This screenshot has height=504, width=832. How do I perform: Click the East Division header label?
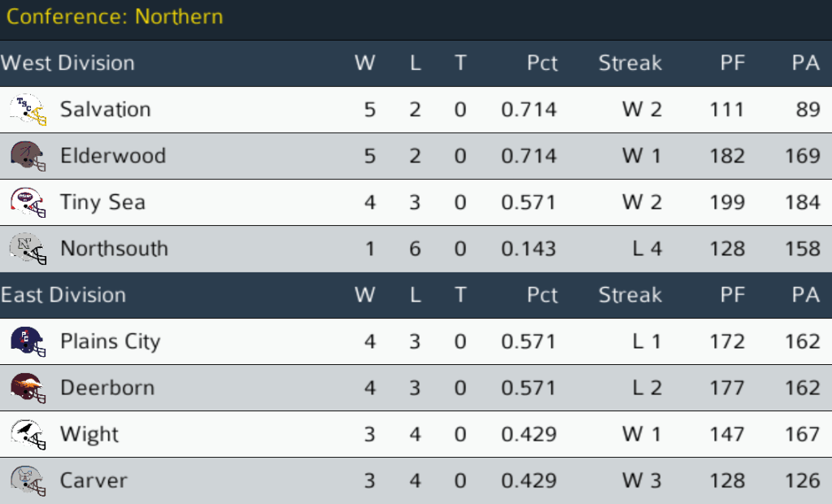[x=63, y=295]
